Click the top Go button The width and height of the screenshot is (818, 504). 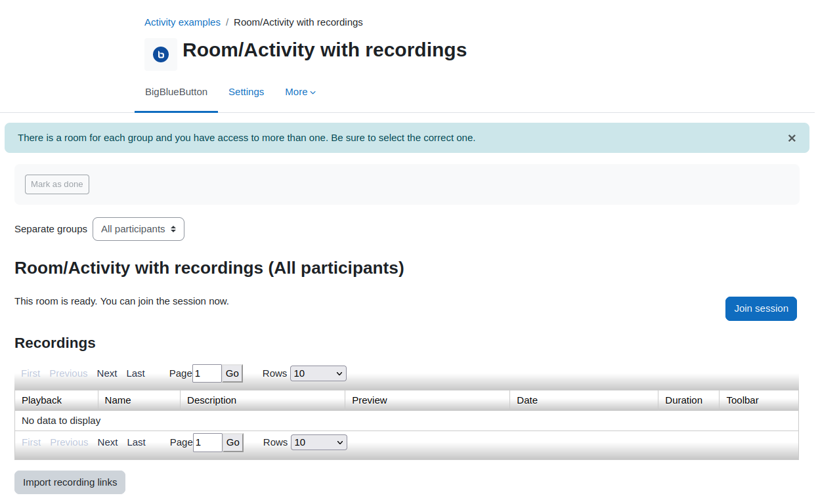coord(232,373)
